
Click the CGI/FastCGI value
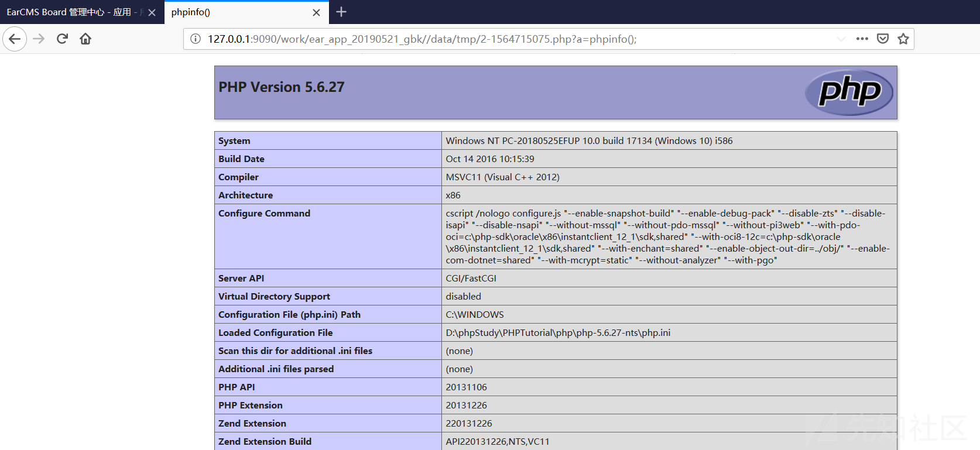point(471,279)
